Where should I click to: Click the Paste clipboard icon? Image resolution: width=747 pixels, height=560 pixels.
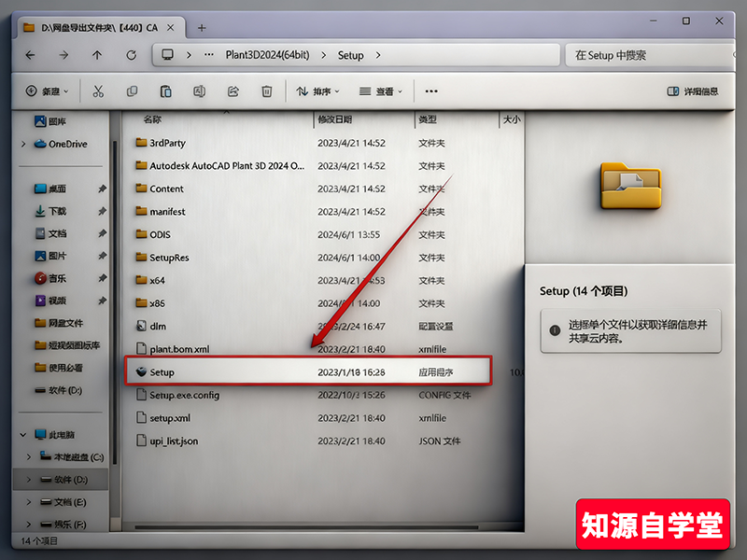pos(165,91)
